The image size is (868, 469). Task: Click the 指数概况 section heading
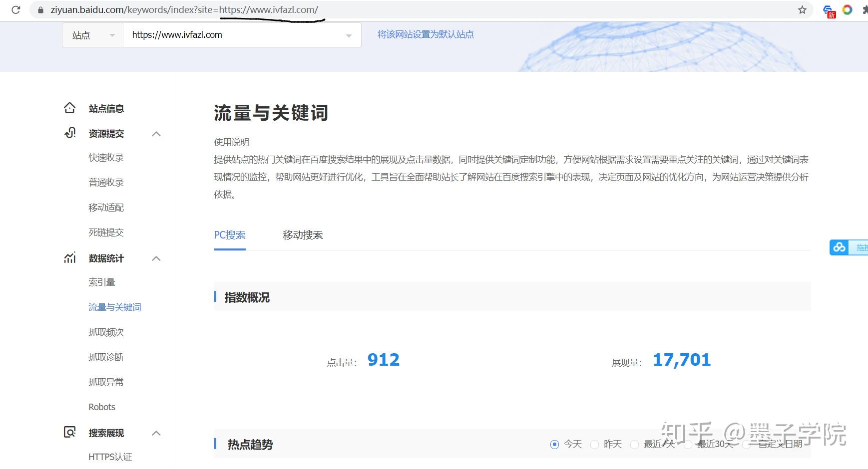tap(247, 298)
